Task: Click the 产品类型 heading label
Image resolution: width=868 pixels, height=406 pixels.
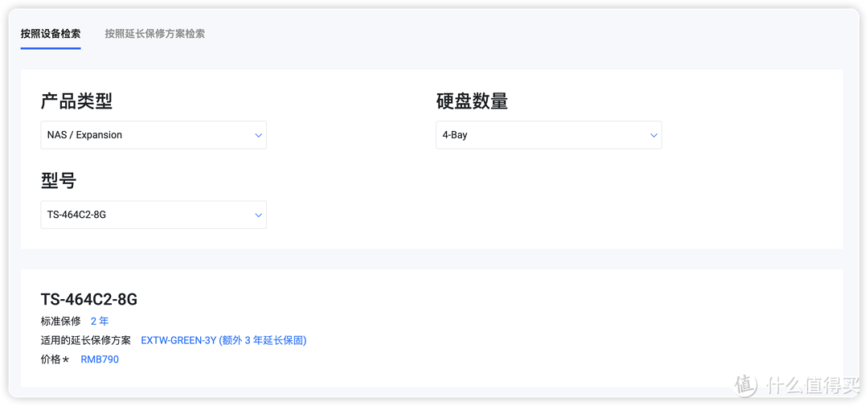Action: click(76, 100)
